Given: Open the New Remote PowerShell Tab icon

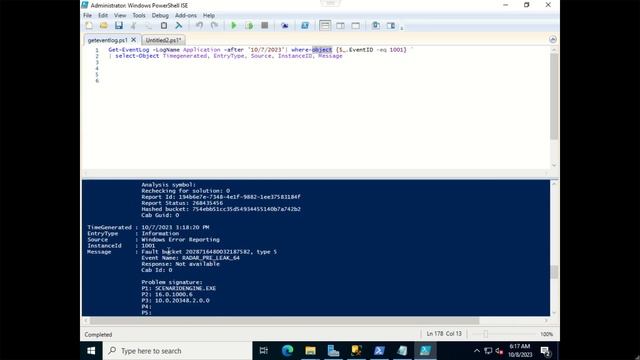Looking at the screenshot, I should (284, 26).
